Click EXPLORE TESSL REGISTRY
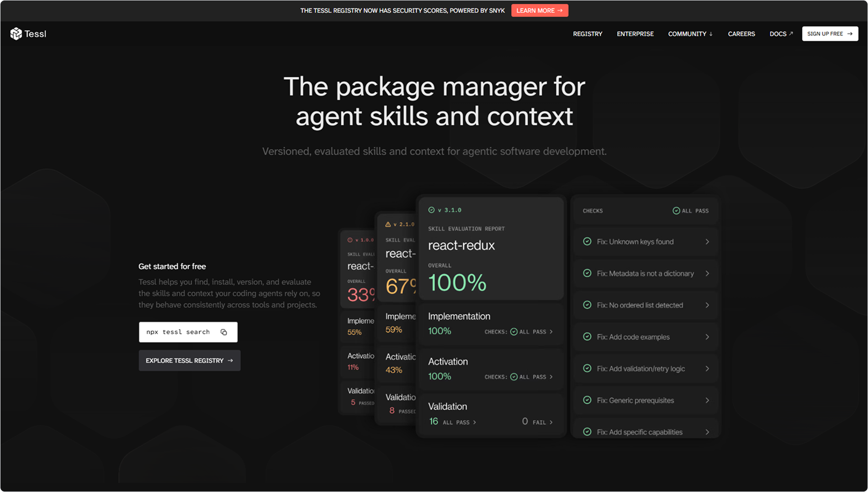The width and height of the screenshot is (868, 492). point(189,360)
